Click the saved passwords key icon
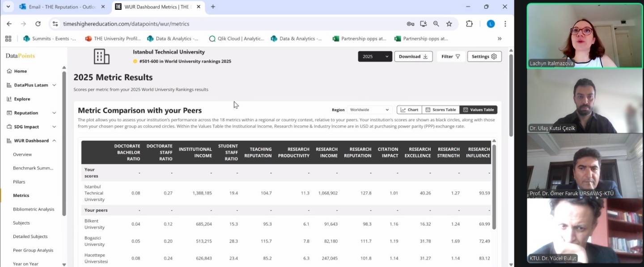The width and height of the screenshot is (644, 267). coord(410,24)
